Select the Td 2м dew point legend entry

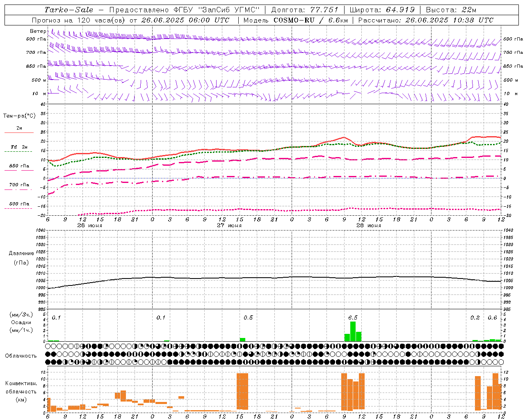(19, 147)
